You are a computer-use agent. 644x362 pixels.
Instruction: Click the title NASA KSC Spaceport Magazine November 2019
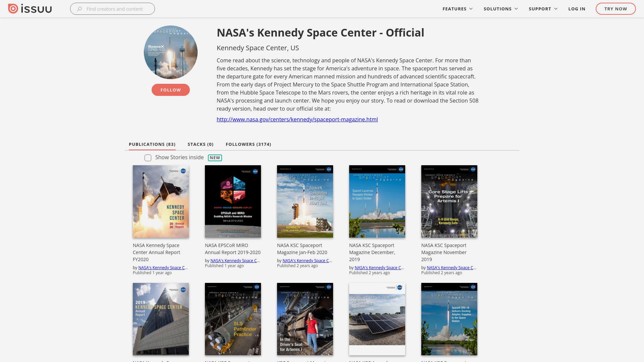point(444,252)
